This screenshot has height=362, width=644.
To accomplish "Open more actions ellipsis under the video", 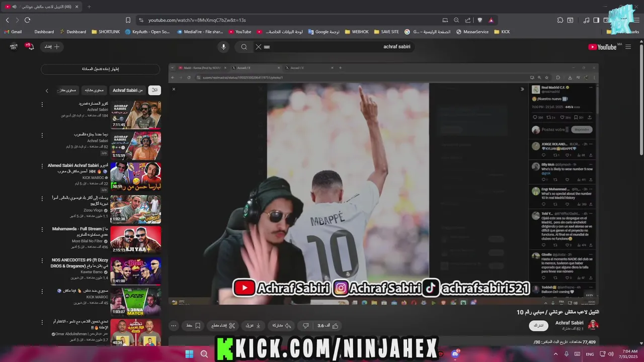I will pos(174,326).
